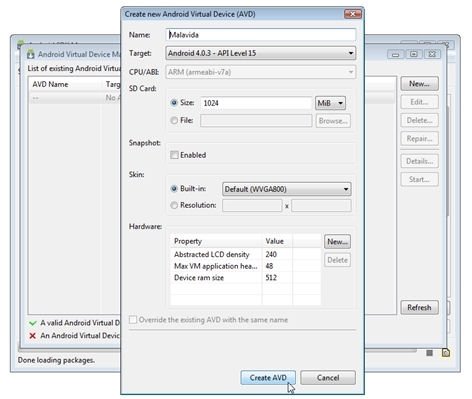
Task: Close the Android Virtual Device Manager window
Action: click(x=432, y=54)
